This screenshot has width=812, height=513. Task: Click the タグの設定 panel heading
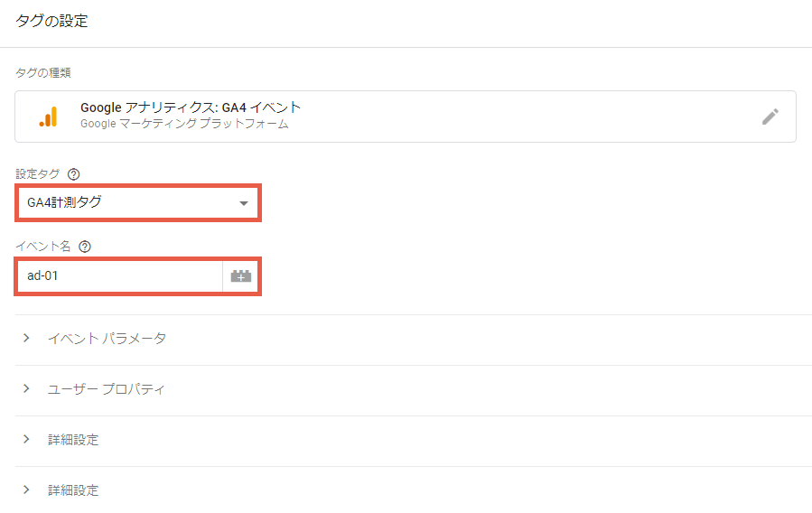tap(51, 21)
